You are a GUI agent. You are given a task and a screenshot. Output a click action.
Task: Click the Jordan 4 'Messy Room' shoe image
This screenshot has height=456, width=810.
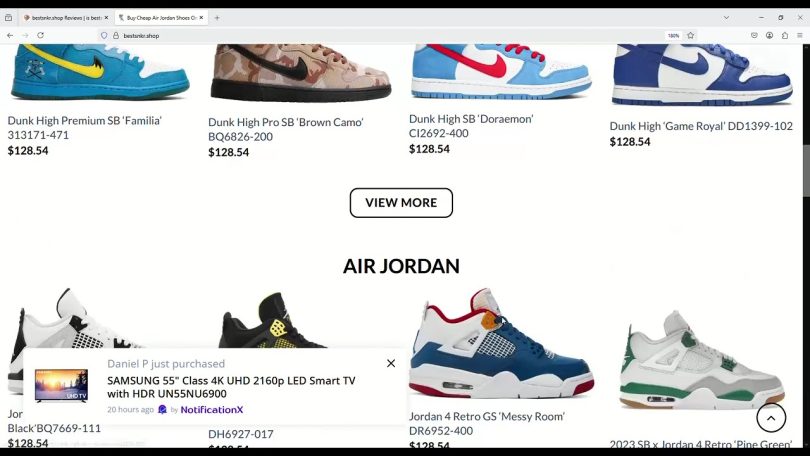pos(501,343)
